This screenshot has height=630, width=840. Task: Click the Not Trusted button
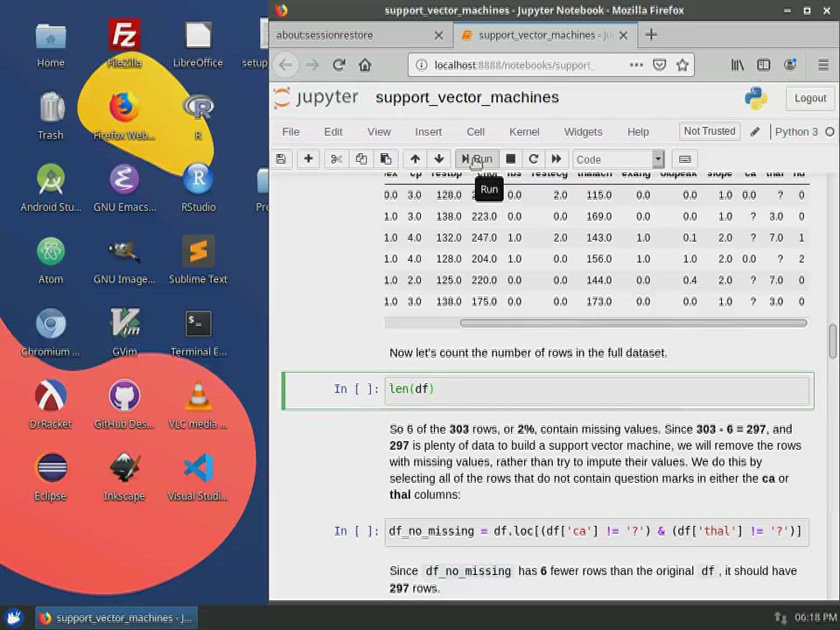[x=710, y=131]
